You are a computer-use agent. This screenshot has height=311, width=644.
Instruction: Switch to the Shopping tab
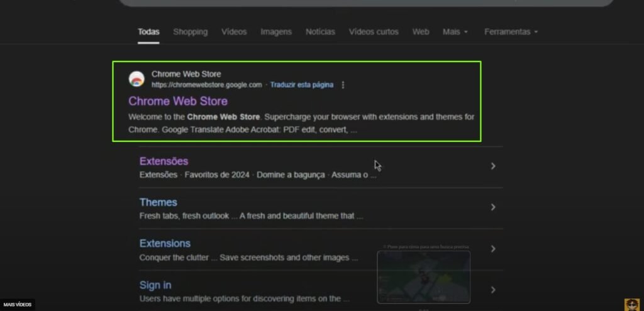[190, 32]
